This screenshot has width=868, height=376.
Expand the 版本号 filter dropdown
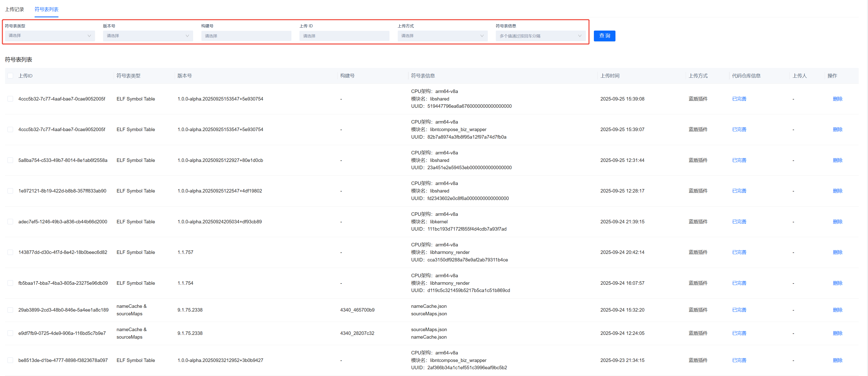point(147,36)
